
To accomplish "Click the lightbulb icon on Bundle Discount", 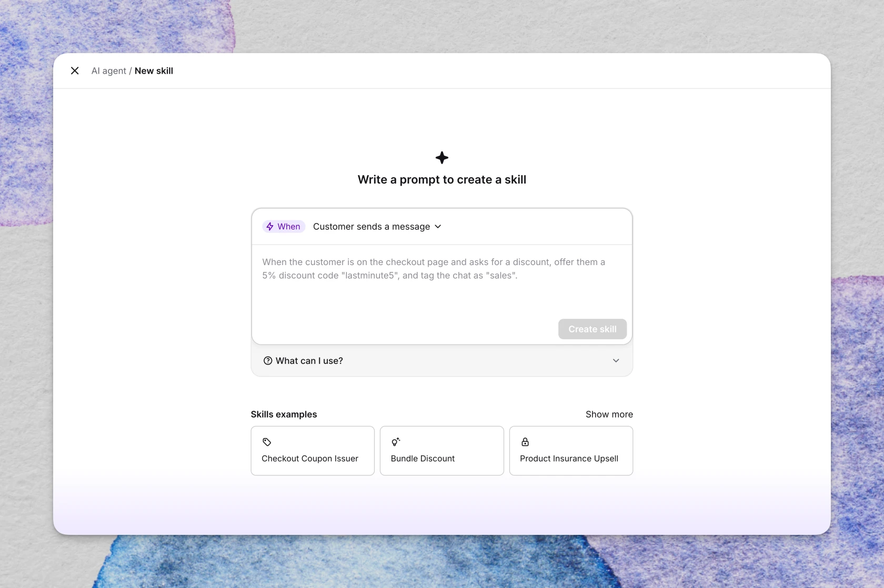I will [396, 442].
